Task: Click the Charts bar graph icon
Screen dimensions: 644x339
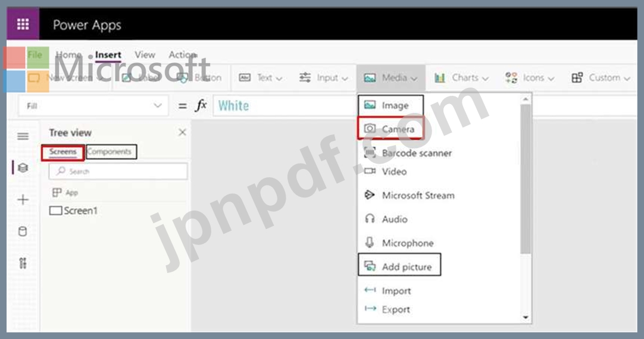Action: point(440,77)
